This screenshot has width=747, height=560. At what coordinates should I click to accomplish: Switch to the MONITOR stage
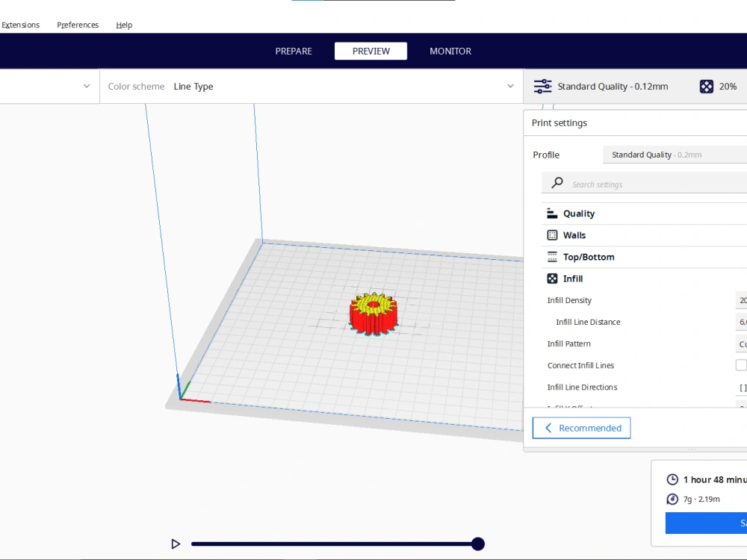point(450,51)
